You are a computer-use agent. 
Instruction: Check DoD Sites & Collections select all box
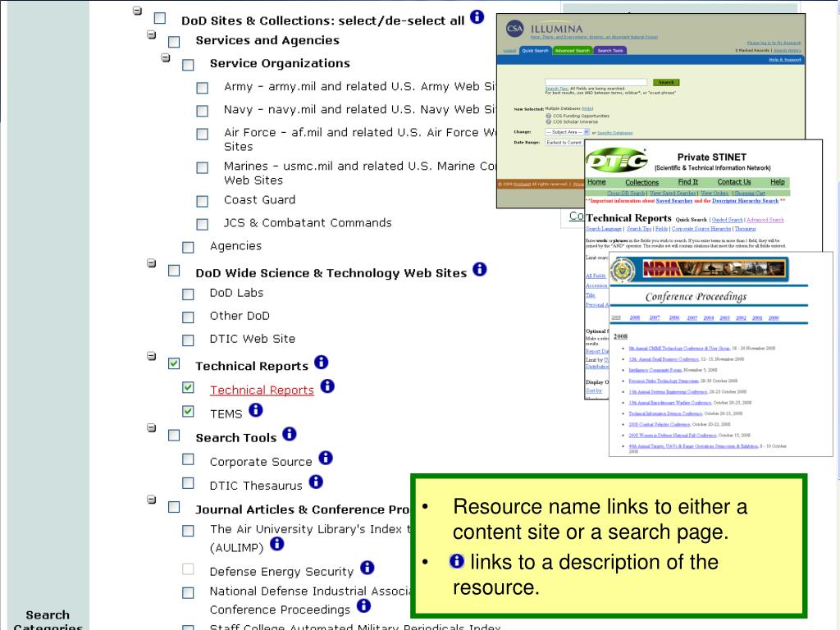click(160, 18)
